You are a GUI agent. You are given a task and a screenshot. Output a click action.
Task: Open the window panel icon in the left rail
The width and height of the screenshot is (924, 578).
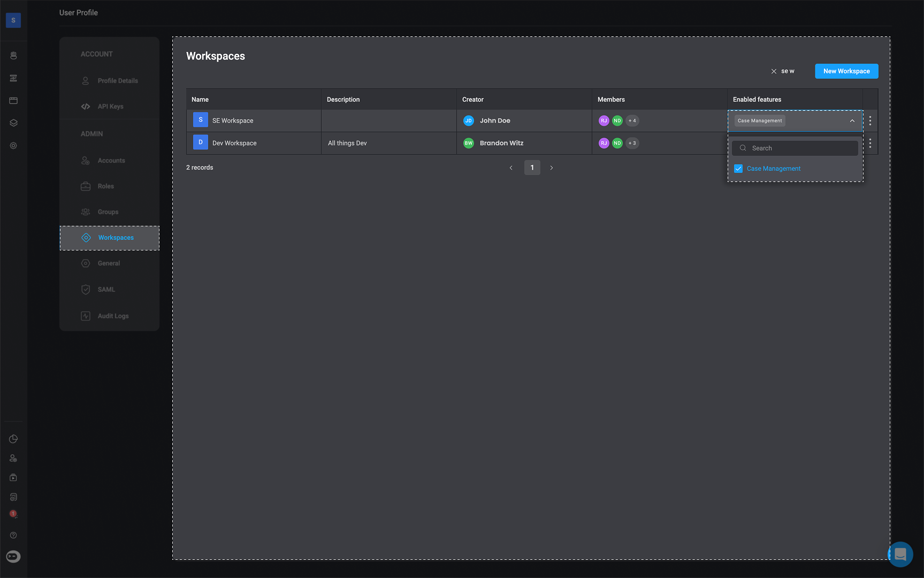point(13,101)
